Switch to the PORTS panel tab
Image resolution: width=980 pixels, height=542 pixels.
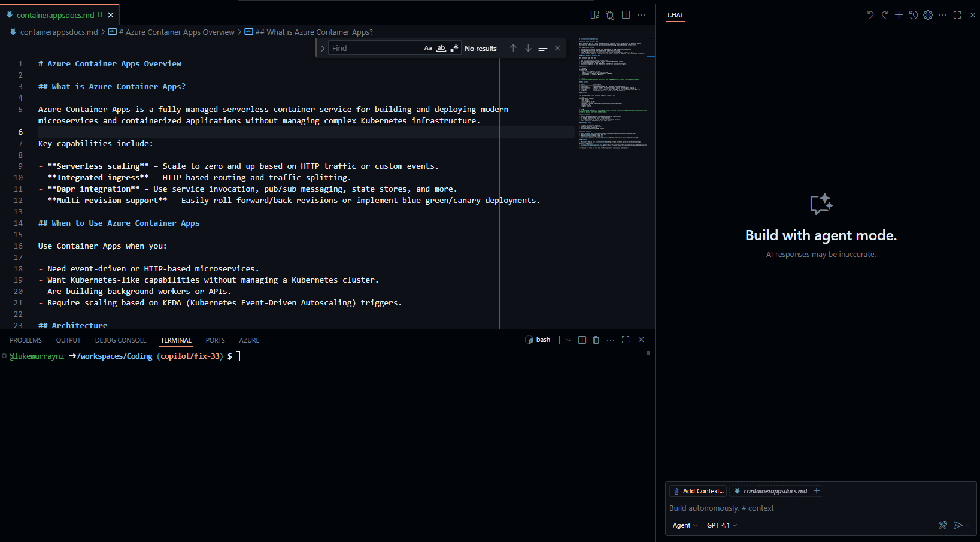click(216, 340)
